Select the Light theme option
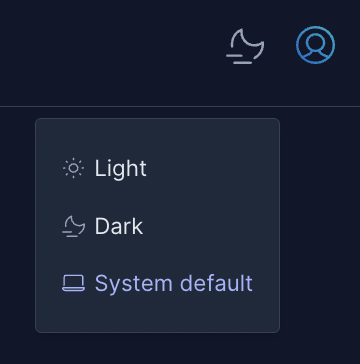 [157, 168]
